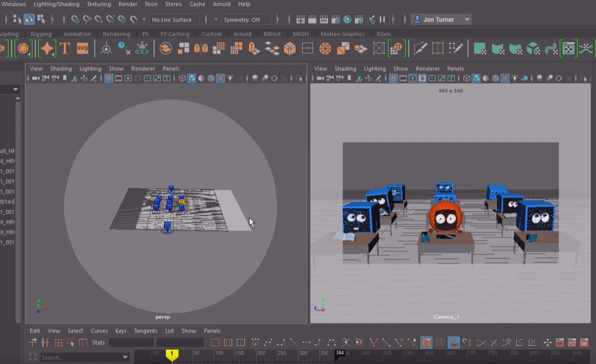Image resolution: width=596 pixels, height=364 pixels.
Task: Click the Graph Editor lattice deform keys icon
Action: pyautogui.click(x=58, y=342)
